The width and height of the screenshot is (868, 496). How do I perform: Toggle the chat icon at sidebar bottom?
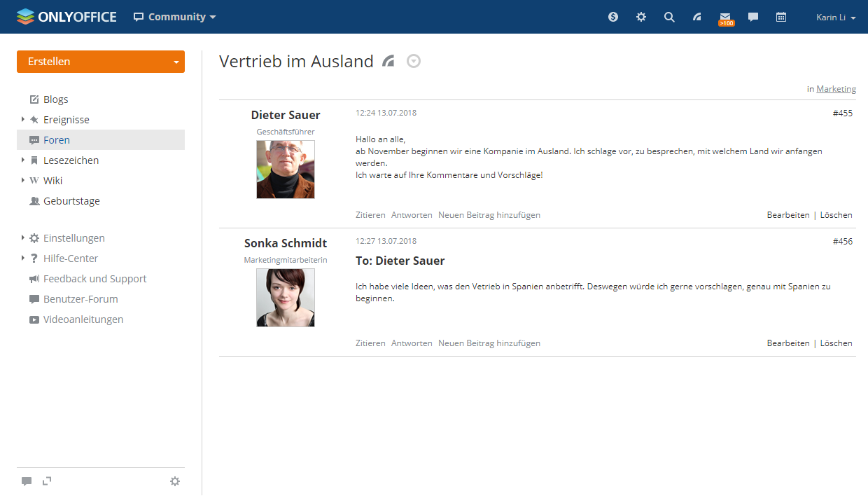[x=27, y=481]
